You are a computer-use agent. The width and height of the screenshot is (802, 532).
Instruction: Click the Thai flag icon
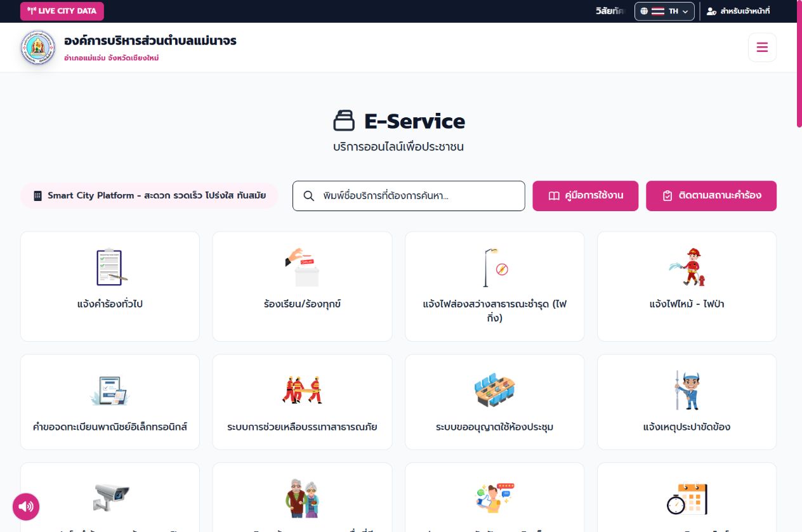coord(658,11)
